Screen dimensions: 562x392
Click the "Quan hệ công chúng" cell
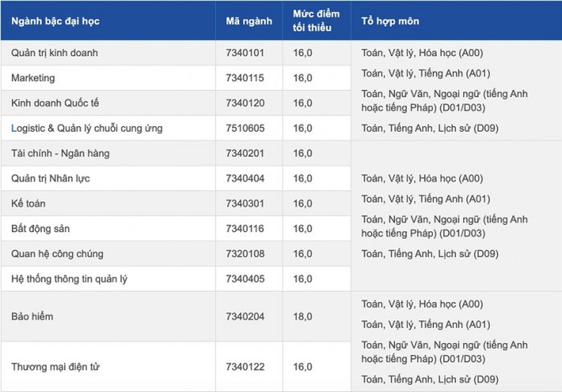coord(58,254)
